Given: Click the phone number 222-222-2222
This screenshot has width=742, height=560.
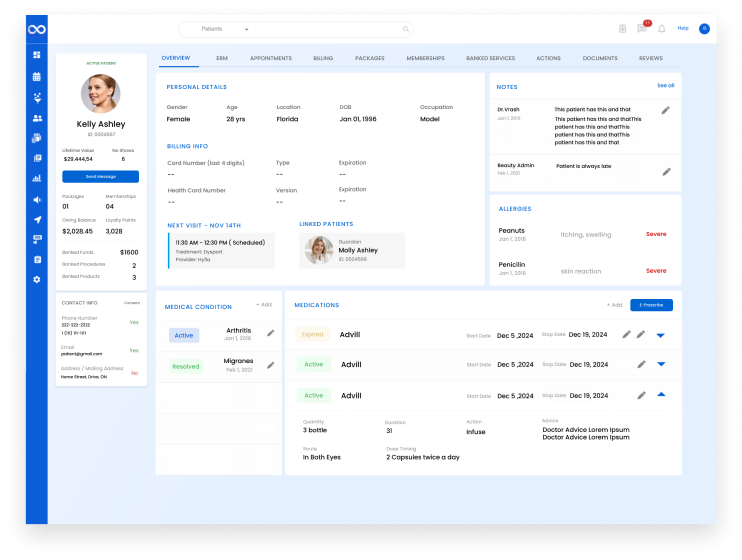Looking at the screenshot, I should point(76,325).
